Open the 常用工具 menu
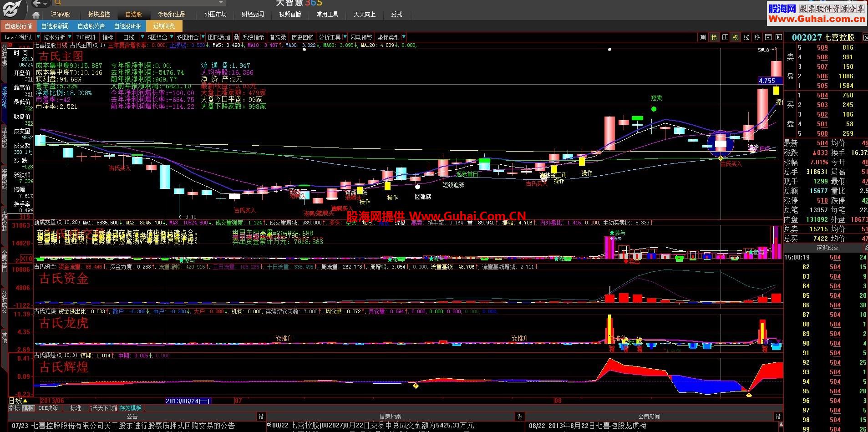868x432 pixels. pos(327,15)
